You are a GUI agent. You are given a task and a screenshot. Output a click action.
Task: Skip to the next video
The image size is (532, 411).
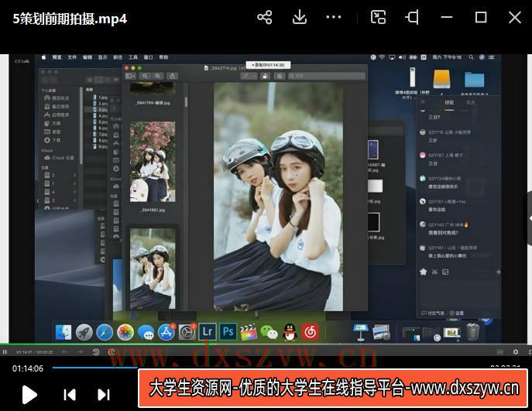104,395
